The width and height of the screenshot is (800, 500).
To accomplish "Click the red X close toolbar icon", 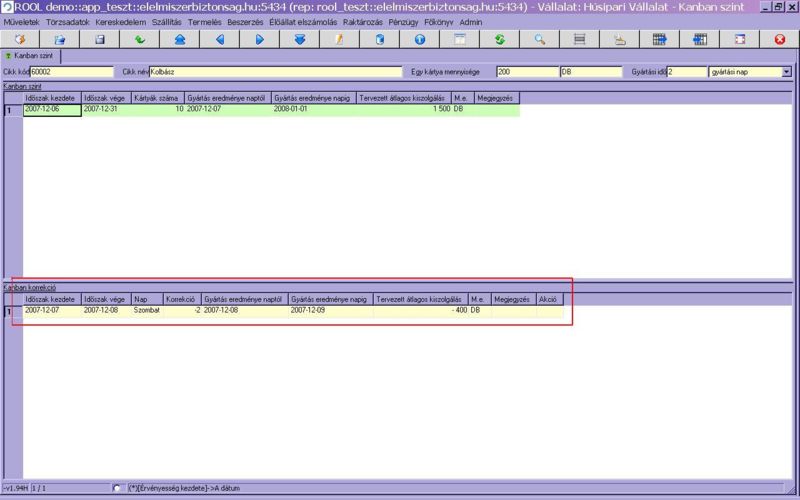I will [780, 39].
